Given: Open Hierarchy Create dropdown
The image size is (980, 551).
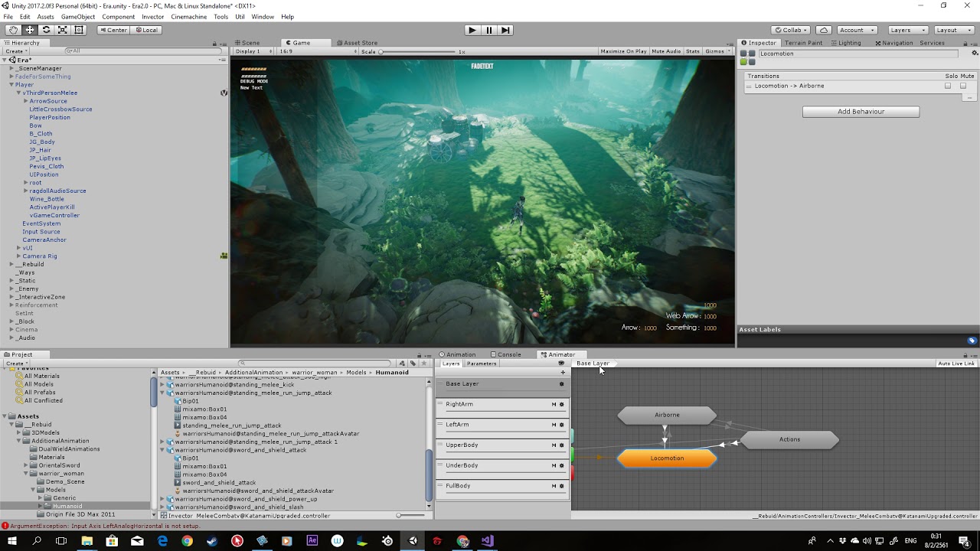Looking at the screenshot, I should point(16,51).
